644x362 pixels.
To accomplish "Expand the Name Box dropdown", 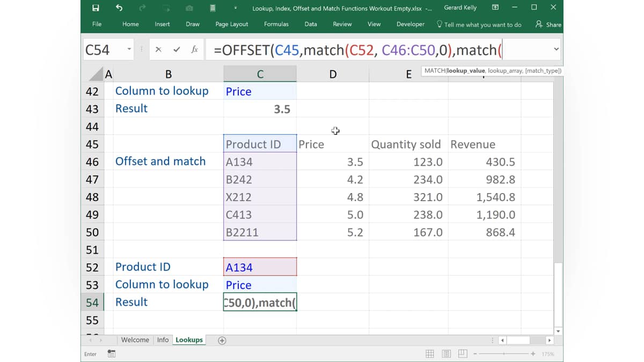I will (x=129, y=49).
